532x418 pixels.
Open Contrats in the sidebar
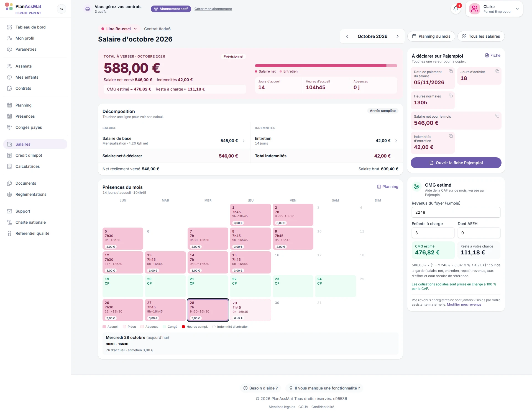coord(35,88)
